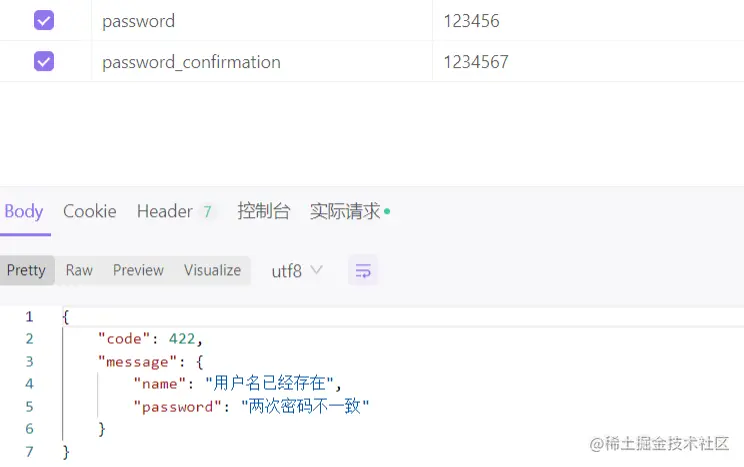Open the Cookie response tab
Screen dimensions: 744x467
[90, 211]
